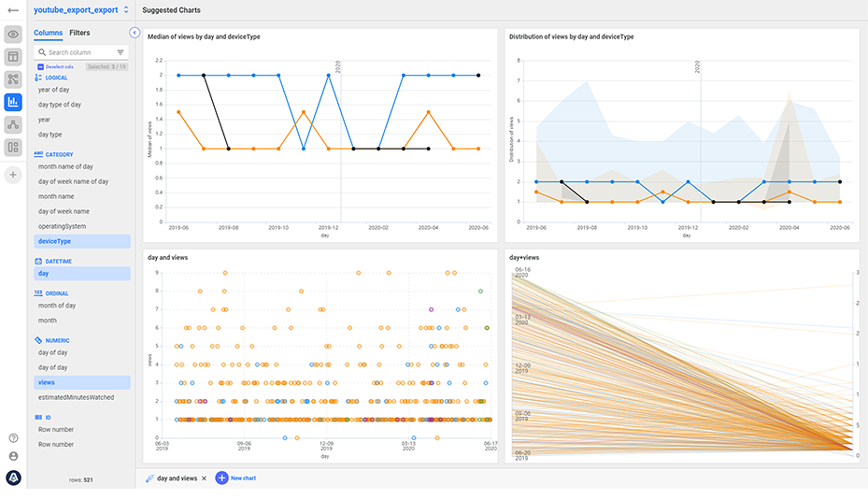The width and height of the screenshot is (868, 499).
Task: Select the bar chart view icon
Action: tap(13, 102)
